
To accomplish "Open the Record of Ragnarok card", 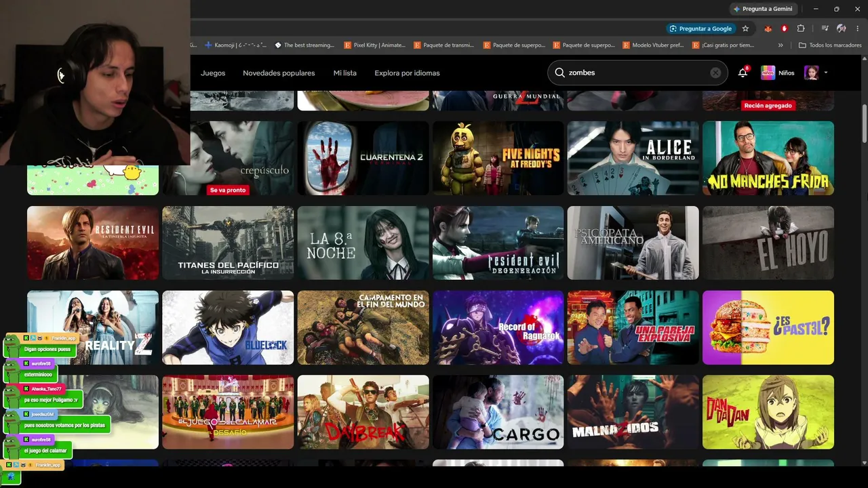I will (x=498, y=327).
